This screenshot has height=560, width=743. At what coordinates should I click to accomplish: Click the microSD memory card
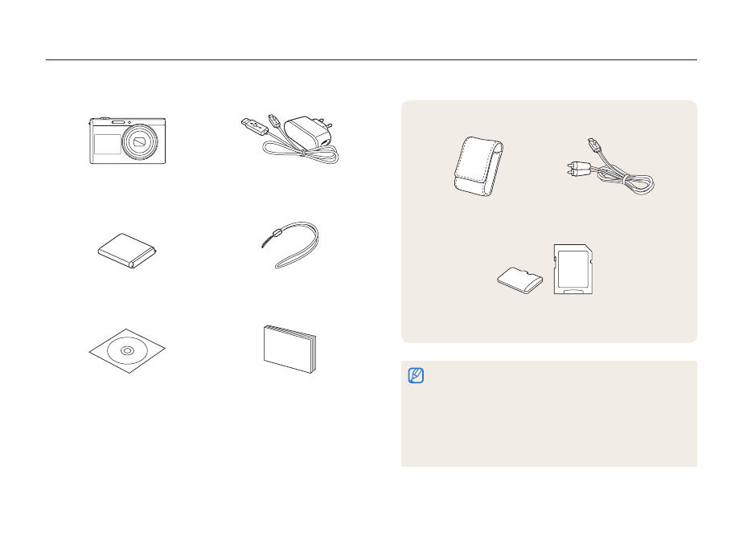pyautogui.click(x=519, y=280)
